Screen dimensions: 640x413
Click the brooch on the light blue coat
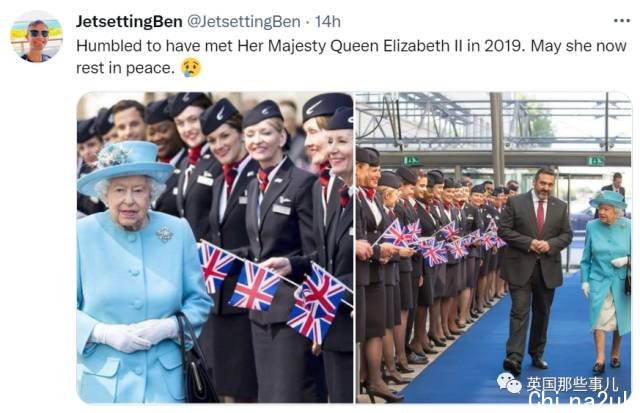click(164, 234)
